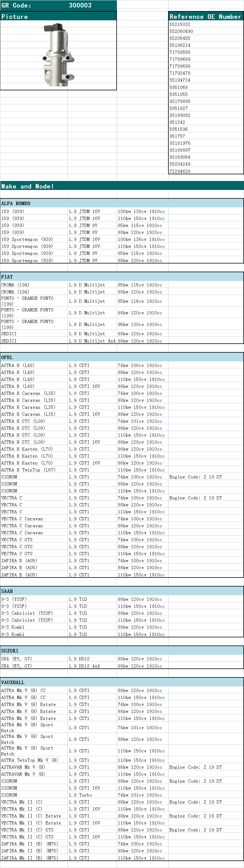
Task: Click OE number 5851596
Action: pos(179,129)
